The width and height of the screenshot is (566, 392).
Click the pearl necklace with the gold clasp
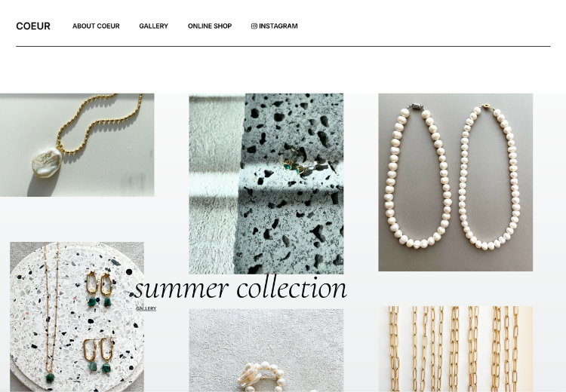490,176
